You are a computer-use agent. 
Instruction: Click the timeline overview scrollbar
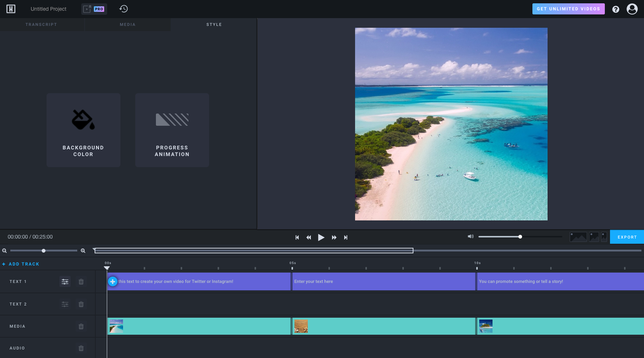coord(254,251)
